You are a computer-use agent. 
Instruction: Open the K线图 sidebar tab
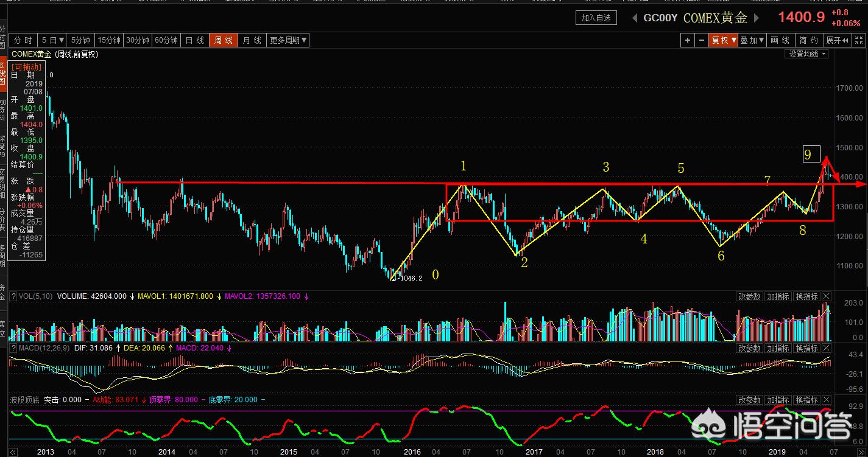2,73
